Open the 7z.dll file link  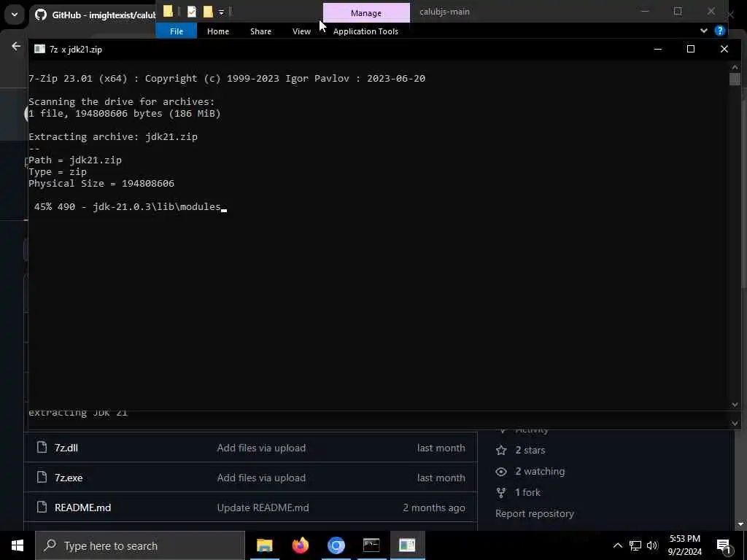(66, 448)
